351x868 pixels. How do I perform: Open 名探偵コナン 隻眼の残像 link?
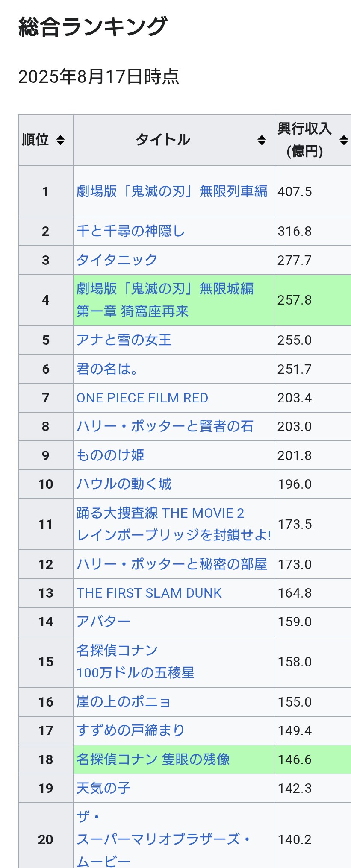pos(153,759)
